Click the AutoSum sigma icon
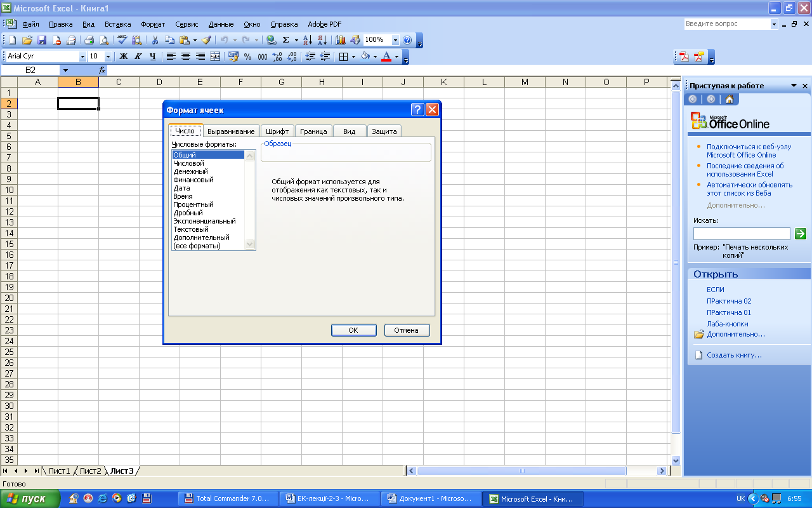 286,40
